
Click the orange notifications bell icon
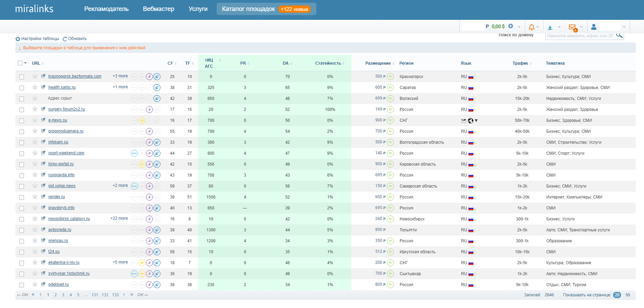(x=532, y=27)
